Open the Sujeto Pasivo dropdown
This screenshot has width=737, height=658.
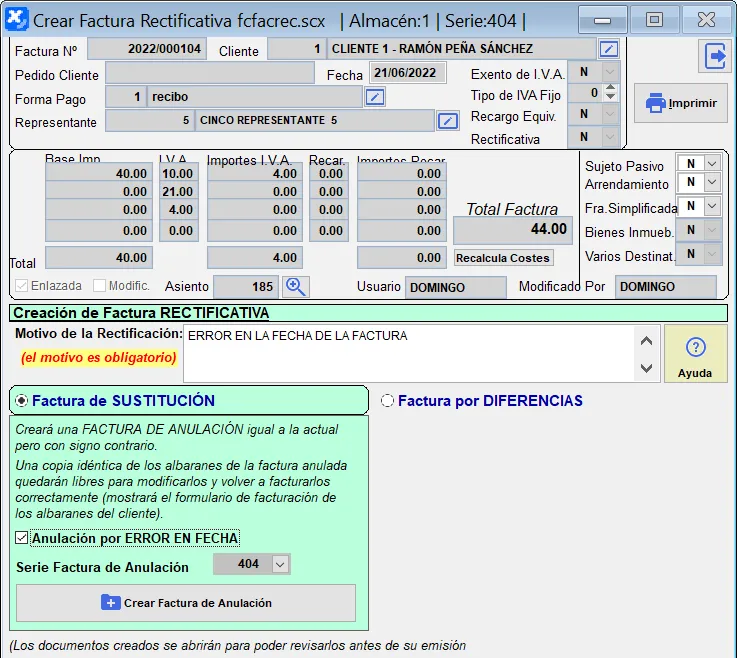pos(712,164)
